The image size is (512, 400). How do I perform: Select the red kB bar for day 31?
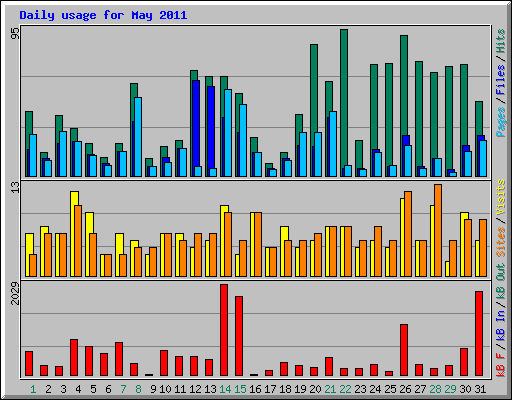pos(479,334)
